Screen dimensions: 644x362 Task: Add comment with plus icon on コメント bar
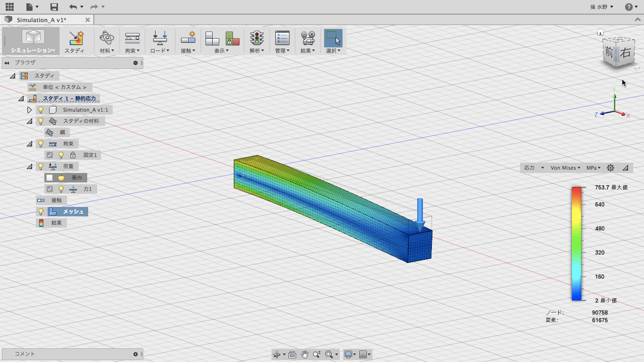coord(136,354)
